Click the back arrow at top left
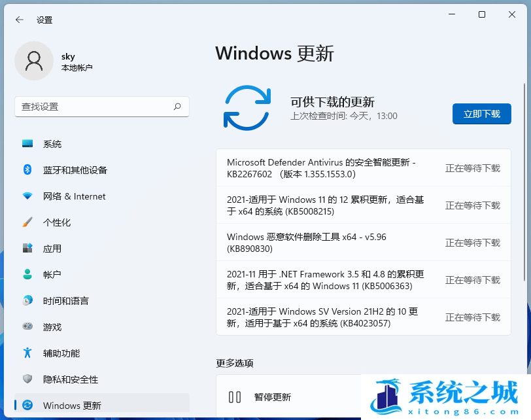531x420 pixels. [19, 20]
